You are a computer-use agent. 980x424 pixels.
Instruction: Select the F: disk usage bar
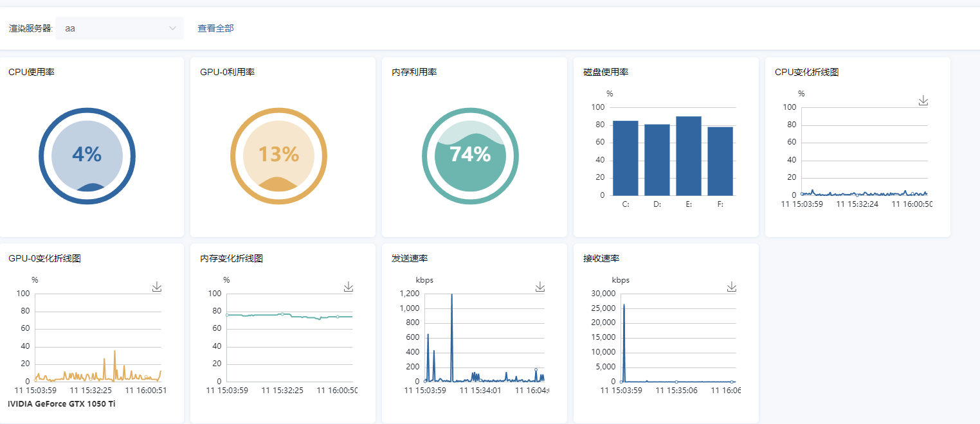720,161
